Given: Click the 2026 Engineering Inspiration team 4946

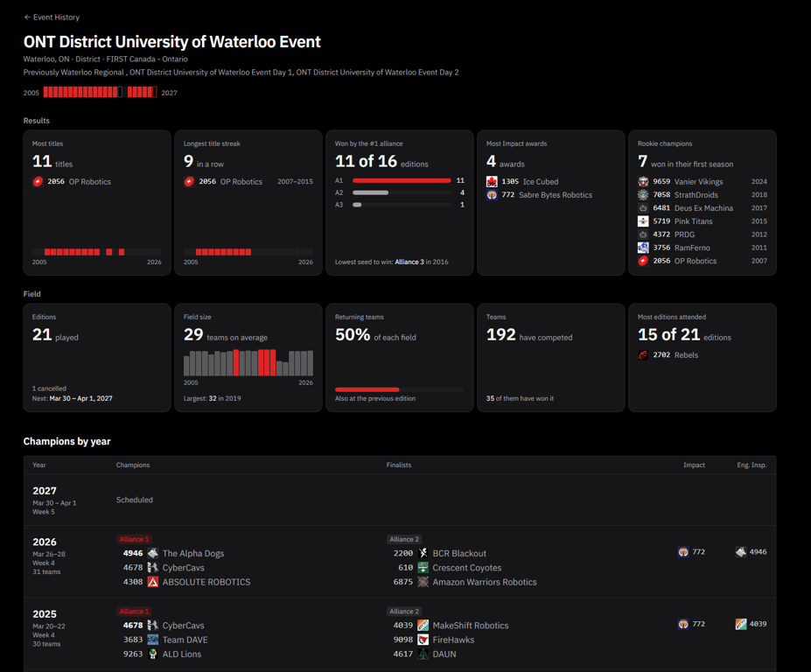Looking at the screenshot, I should click(x=751, y=552).
